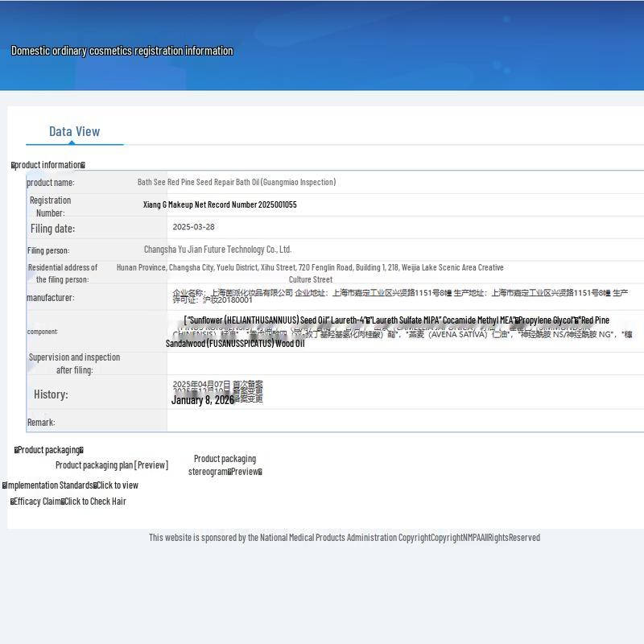Screen dimensions: 644x644
Task: Select the ingredient list starting with Sunflower Seed Oil
Action: coord(398,332)
